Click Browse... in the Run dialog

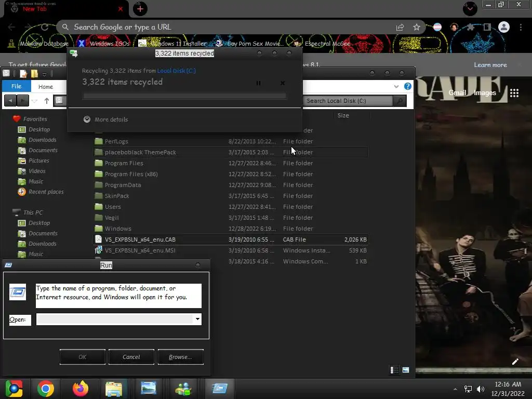pos(180,357)
